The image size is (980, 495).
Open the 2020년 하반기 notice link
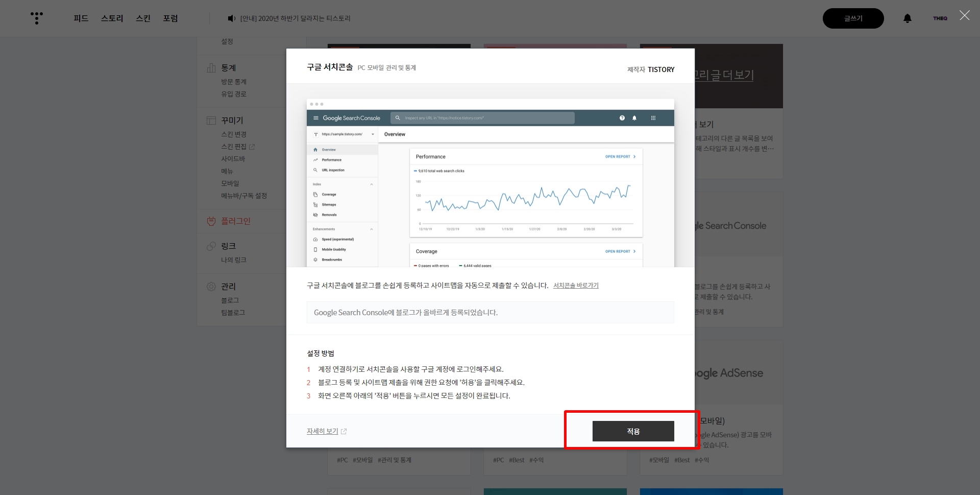coord(295,18)
